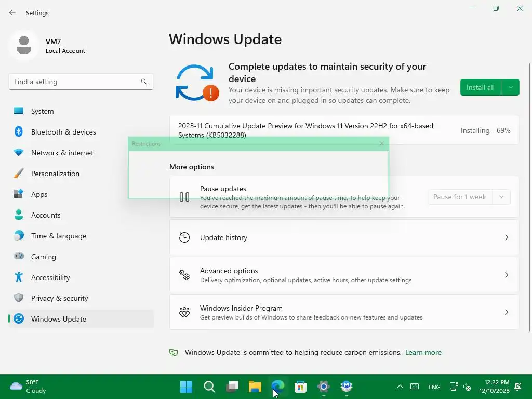Image resolution: width=532 pixels, height=399 pixels.
Task: Open File Explorer from the taskbar
Action: [x=255, y=387]
